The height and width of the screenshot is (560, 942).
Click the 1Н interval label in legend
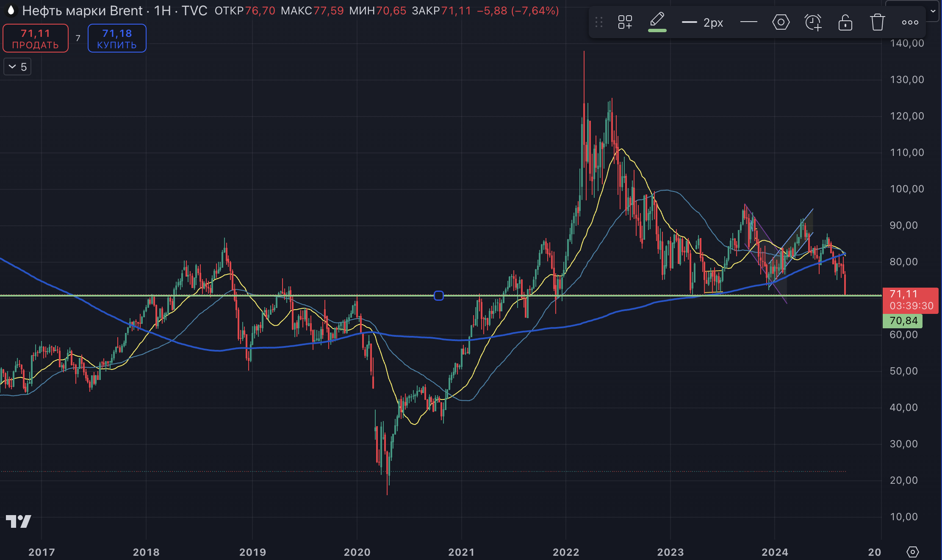162,11
